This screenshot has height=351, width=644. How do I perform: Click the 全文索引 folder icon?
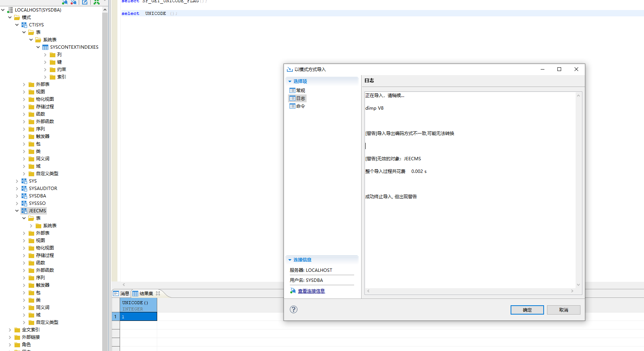pos(17,330)
